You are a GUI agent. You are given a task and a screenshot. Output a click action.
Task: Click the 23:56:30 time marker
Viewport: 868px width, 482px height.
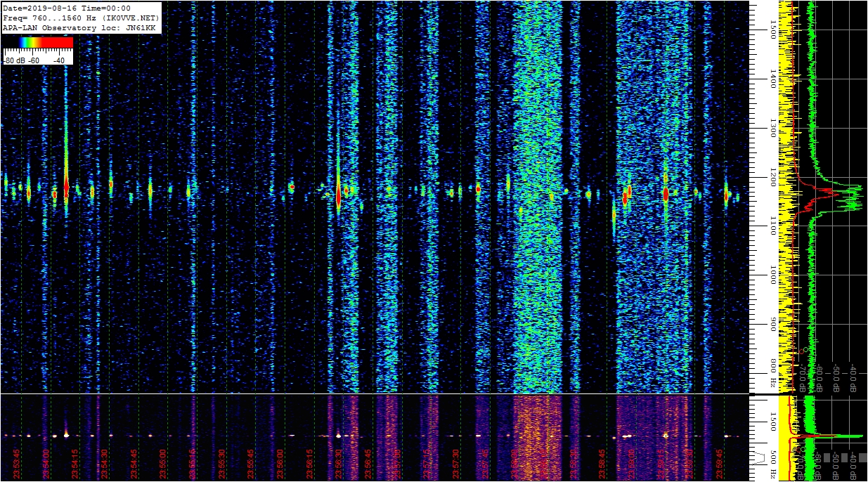pos(339,464)
